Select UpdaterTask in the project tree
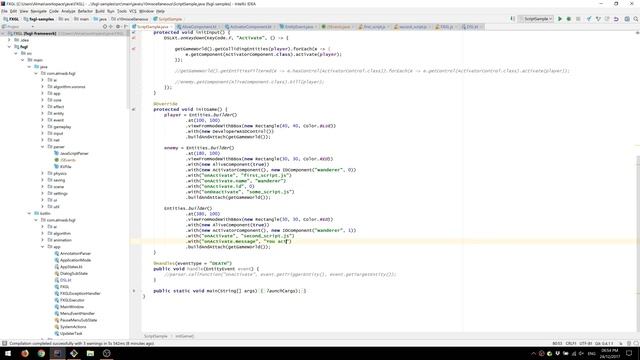This screenshot has width=640, height=360. (71, 333)
